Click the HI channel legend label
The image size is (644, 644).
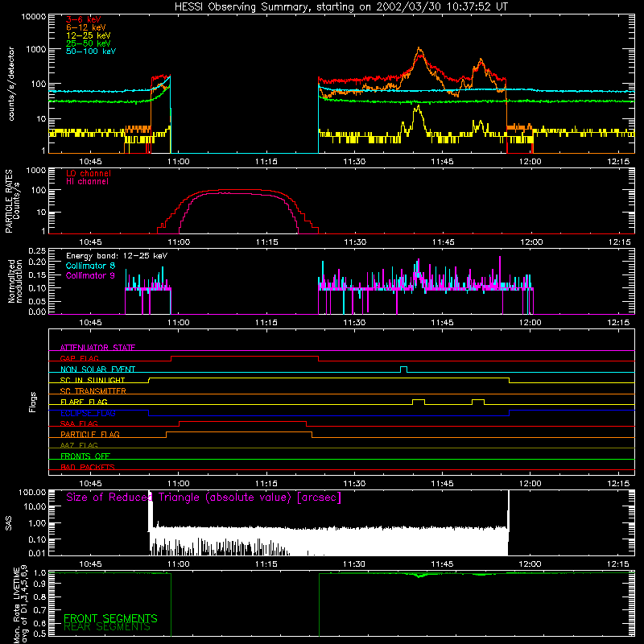point(88,181)
